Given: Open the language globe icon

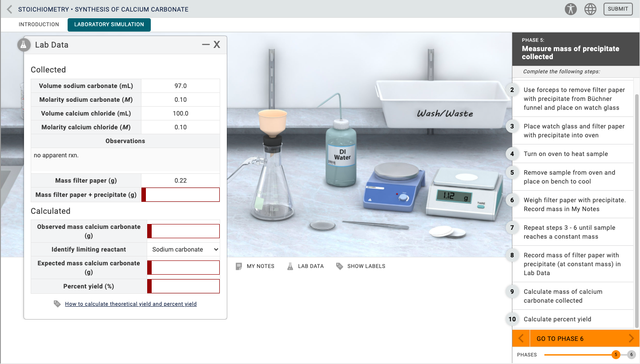Looking at the screenshot, I should point(590,9).
